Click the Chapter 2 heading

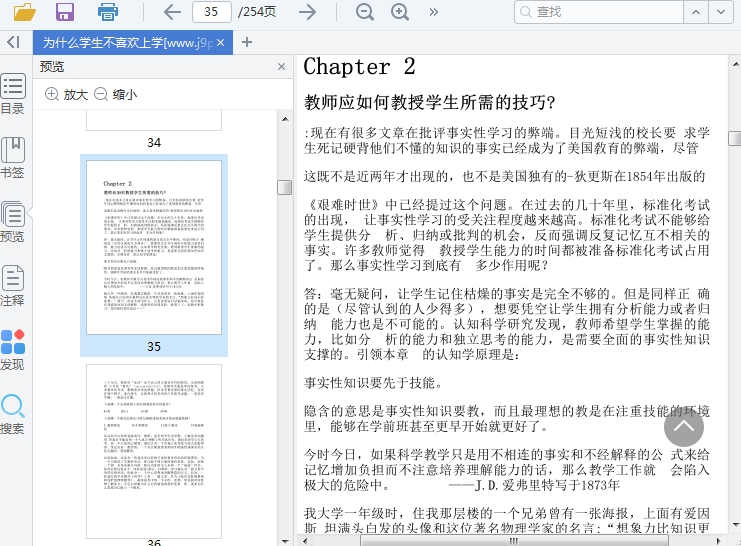(x=359, y=67)
